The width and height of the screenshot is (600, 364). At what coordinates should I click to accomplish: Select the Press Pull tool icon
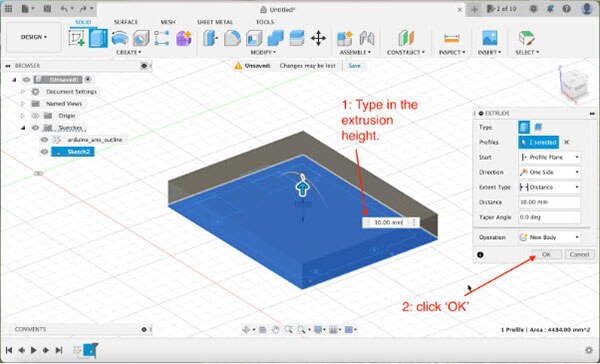pyautogui.click(x=210, y=38)
